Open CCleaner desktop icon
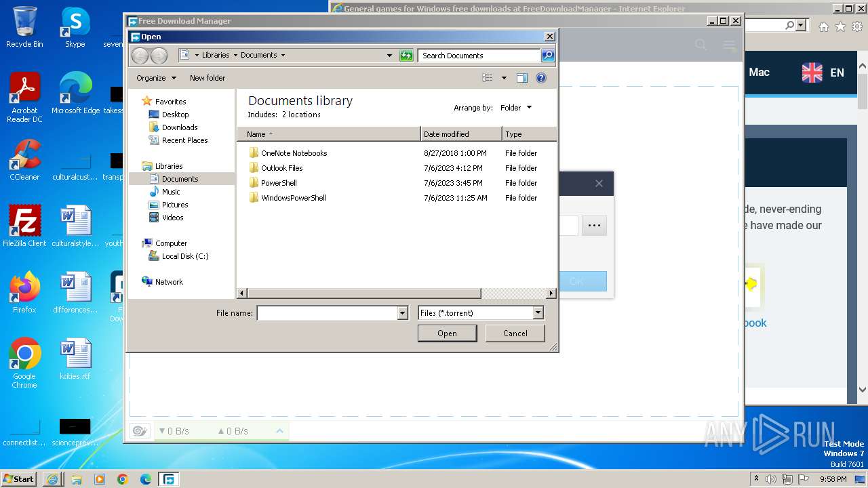Screen dimensions: 868x488 click(24, 161)
